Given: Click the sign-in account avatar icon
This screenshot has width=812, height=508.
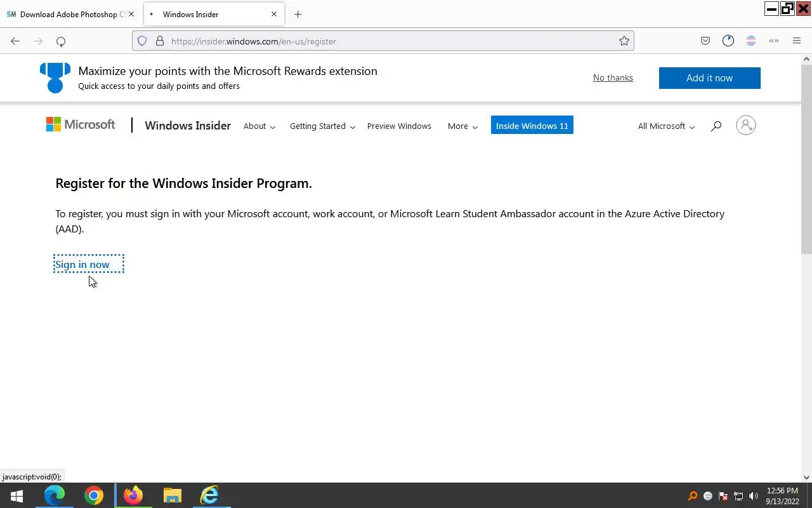Looking at the screenshot, I should (x=746, y=125).
